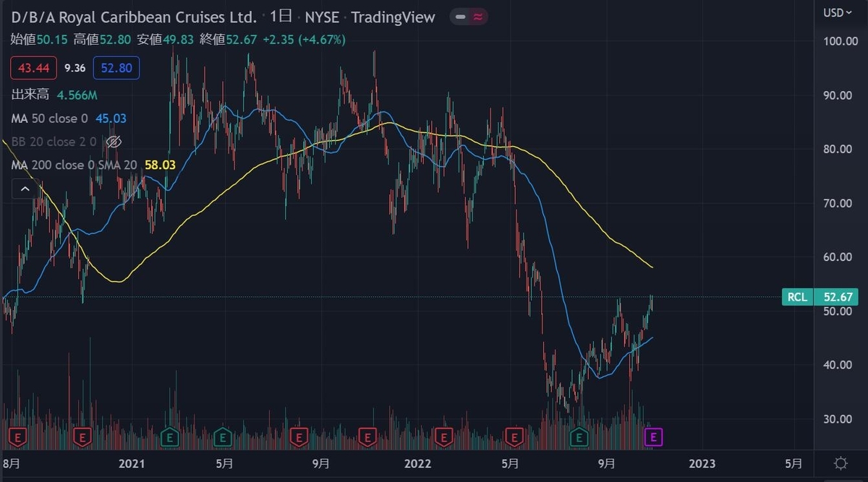Click the red wave icon in header pill
The width and height of the screenshot is (868, 482).
tap(477, 17)
